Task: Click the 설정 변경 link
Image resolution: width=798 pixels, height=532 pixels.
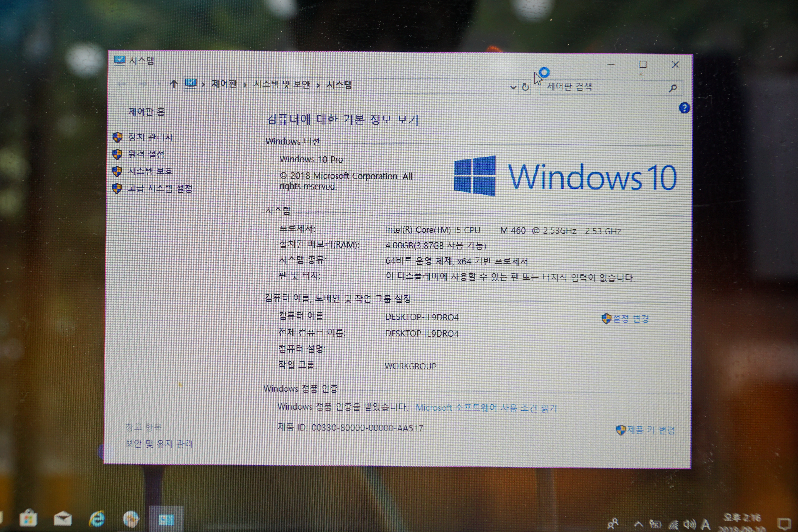Action: [x=630, y=319]
